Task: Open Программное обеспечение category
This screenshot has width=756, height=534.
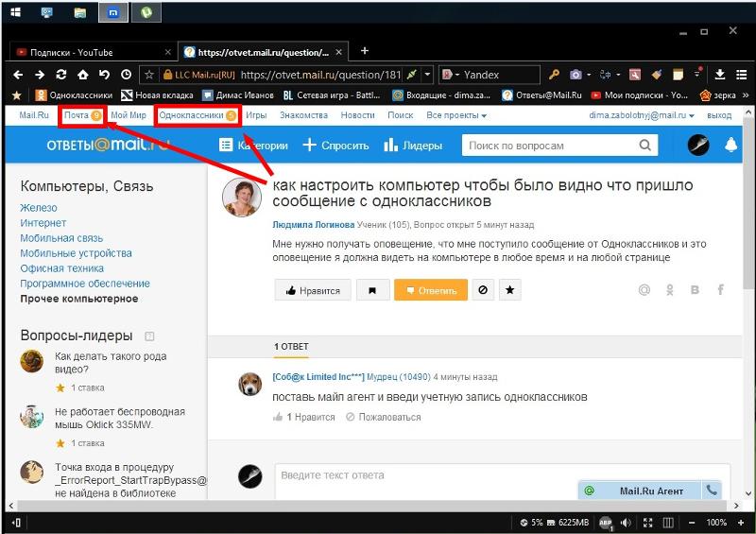Action: coord(85,284)
